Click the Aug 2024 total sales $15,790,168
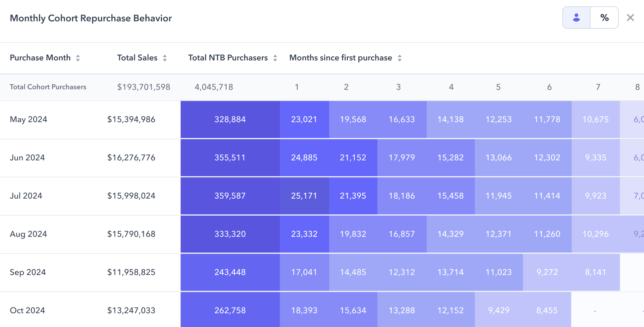 [x=131, y=234]
